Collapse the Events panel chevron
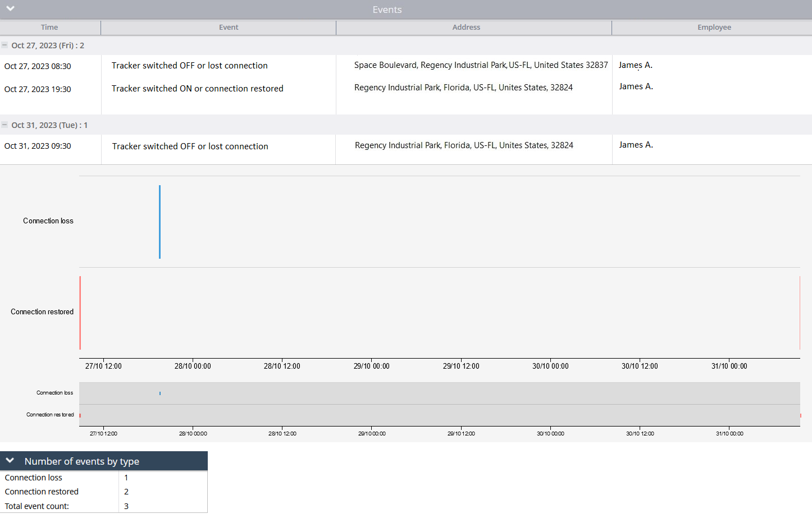Screen dimensions: 812x518 10,8
